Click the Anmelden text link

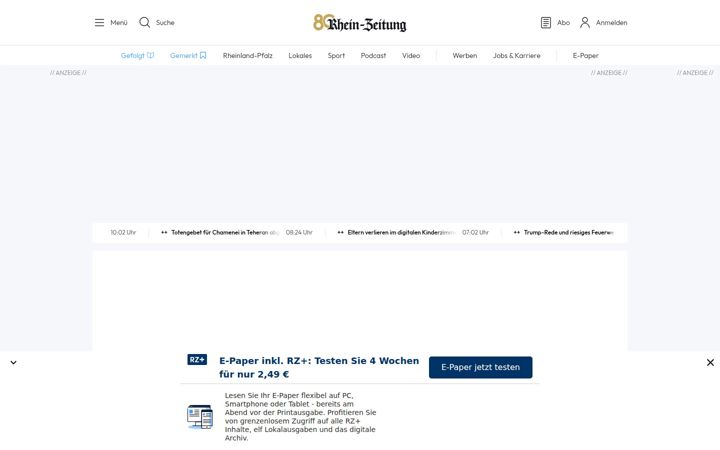(x=612, y=22)
